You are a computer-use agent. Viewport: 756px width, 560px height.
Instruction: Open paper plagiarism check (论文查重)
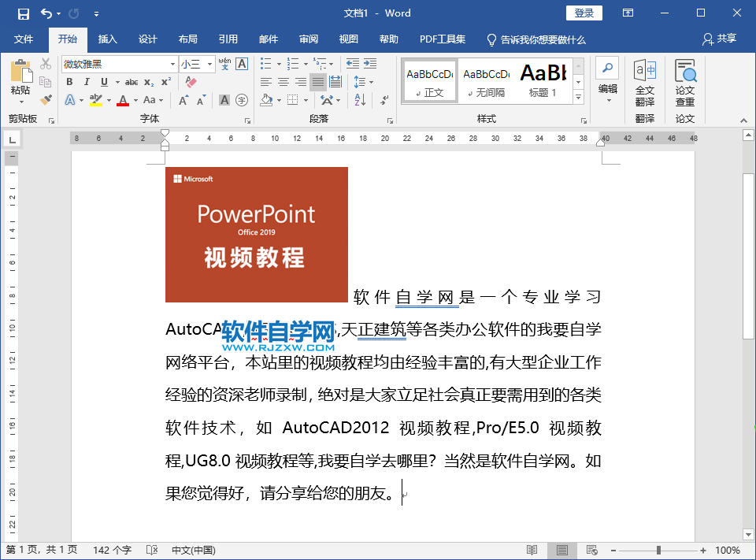coord(685,83)
